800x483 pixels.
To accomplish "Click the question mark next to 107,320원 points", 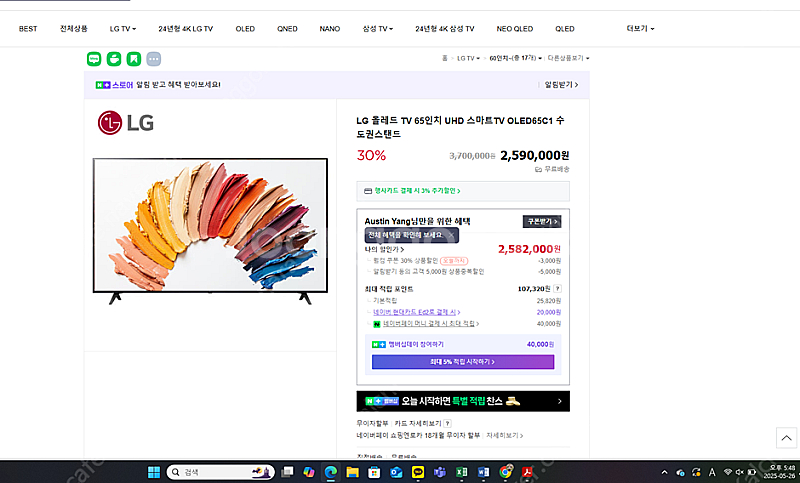I will [558, 288].
